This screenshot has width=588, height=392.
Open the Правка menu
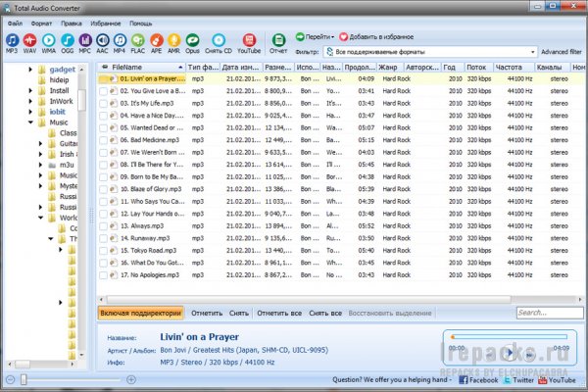(72, 24)
